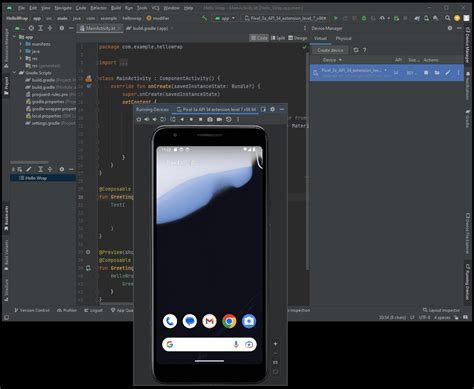Open Version Control tool window
Viewport: 474px width, 389px height.
tap(32, 310)
